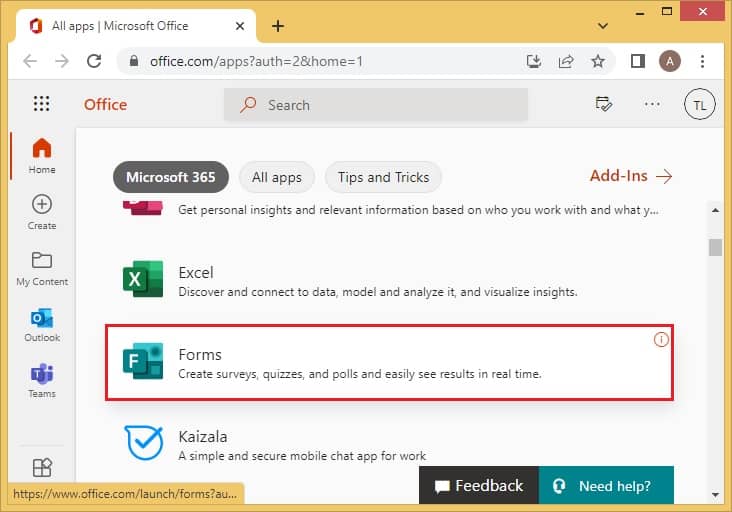
Task: Click the Forms info icon
Action: point(661,339)
